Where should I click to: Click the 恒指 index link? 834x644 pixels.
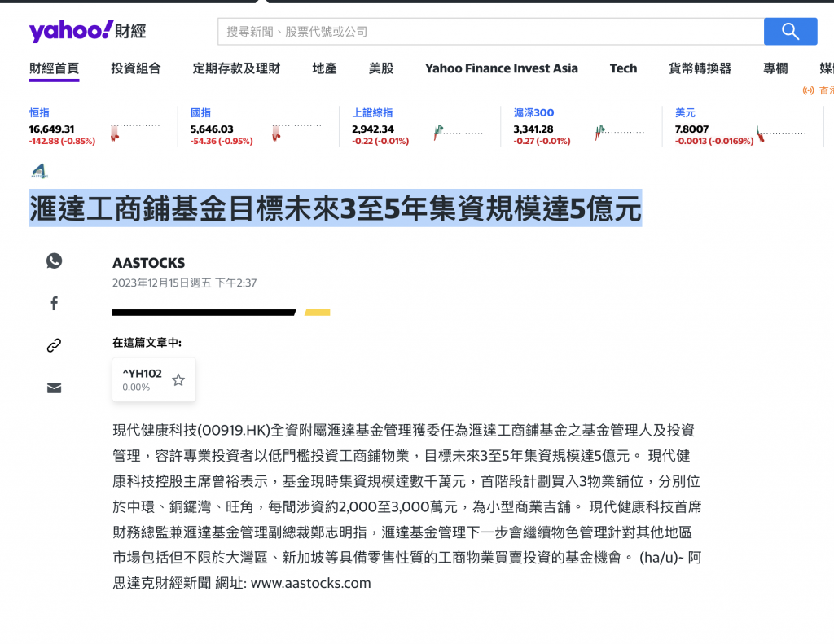coord(39,112)
